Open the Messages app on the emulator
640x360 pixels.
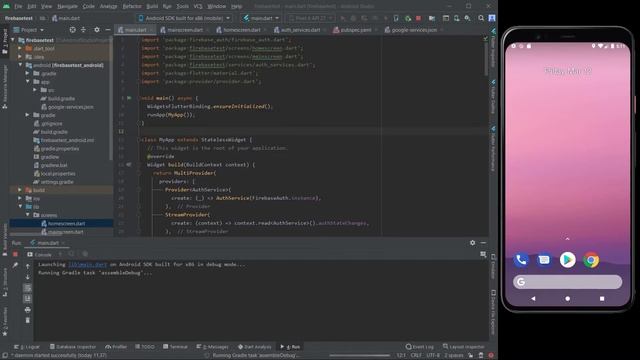[x=544, y=260]
